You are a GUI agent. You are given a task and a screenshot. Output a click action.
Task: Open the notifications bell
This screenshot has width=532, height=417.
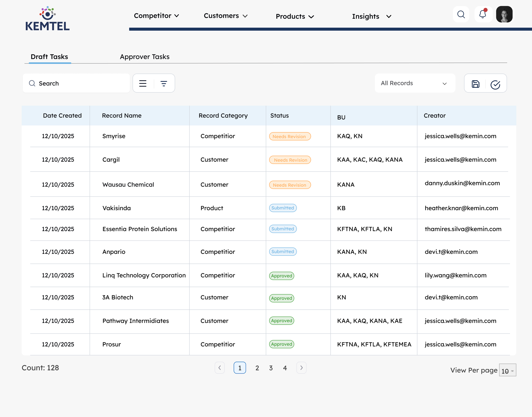(x=483, y=14)
